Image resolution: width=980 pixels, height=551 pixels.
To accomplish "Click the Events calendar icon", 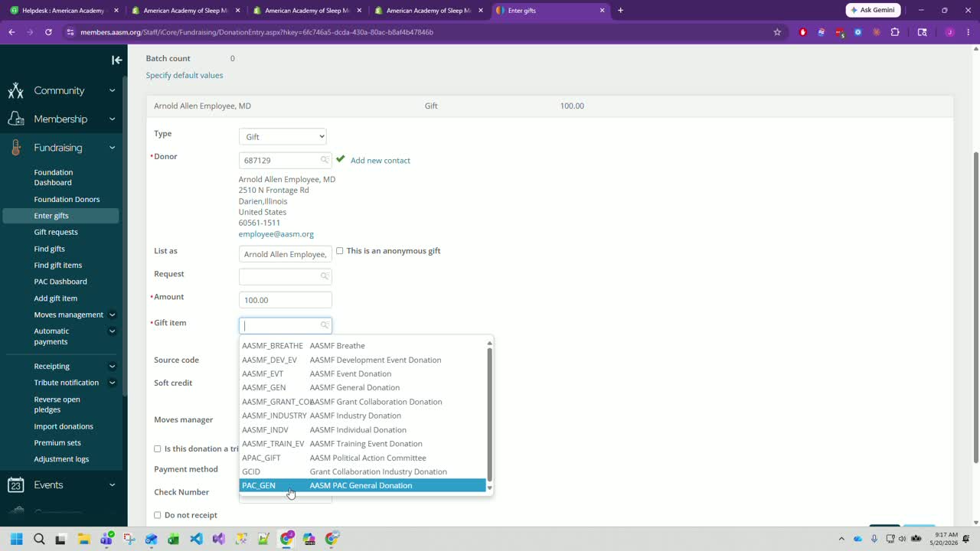I will click(15, 484).
